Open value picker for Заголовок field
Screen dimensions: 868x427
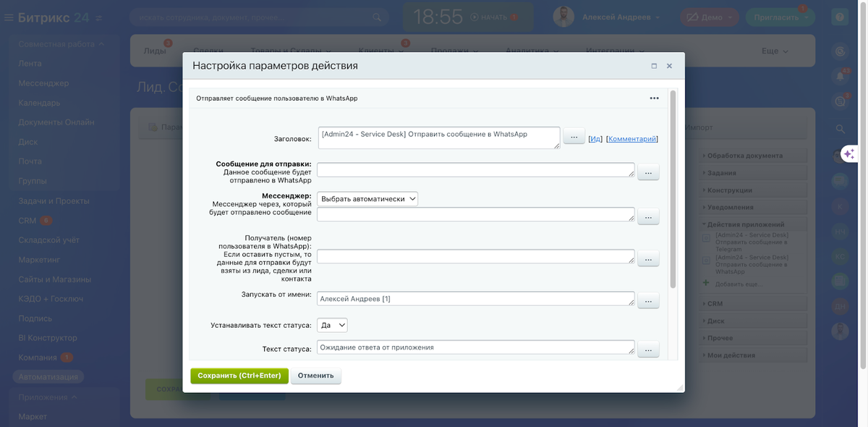pos(574,137)
